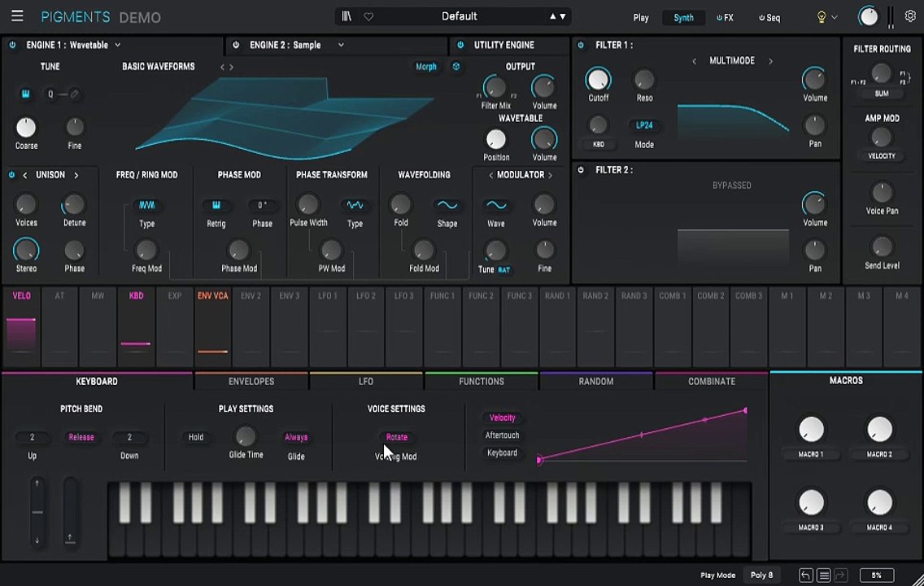Click the Filter 1 Cutoff knob
Screen dimensions: 924x586
(x=598, y=80)
